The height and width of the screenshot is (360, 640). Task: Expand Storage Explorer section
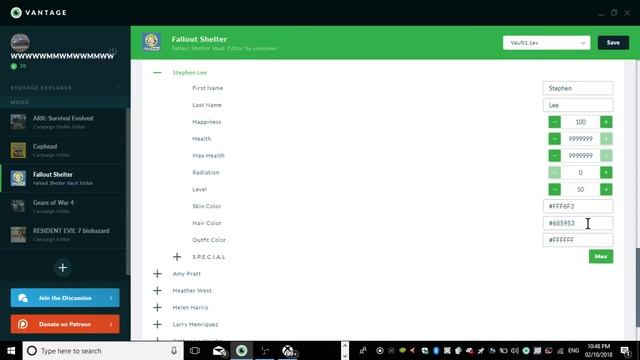coord(64,87)
